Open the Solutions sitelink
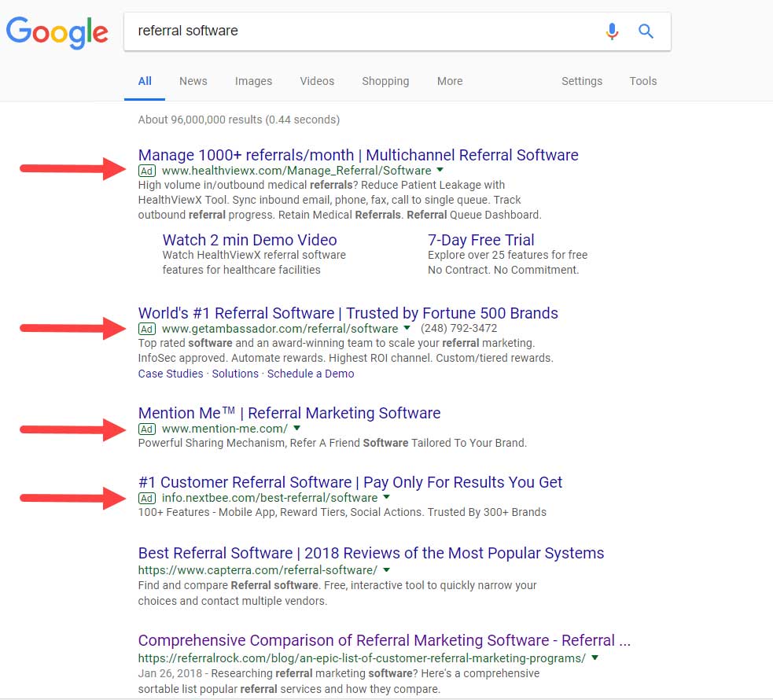 pos(235,374)
